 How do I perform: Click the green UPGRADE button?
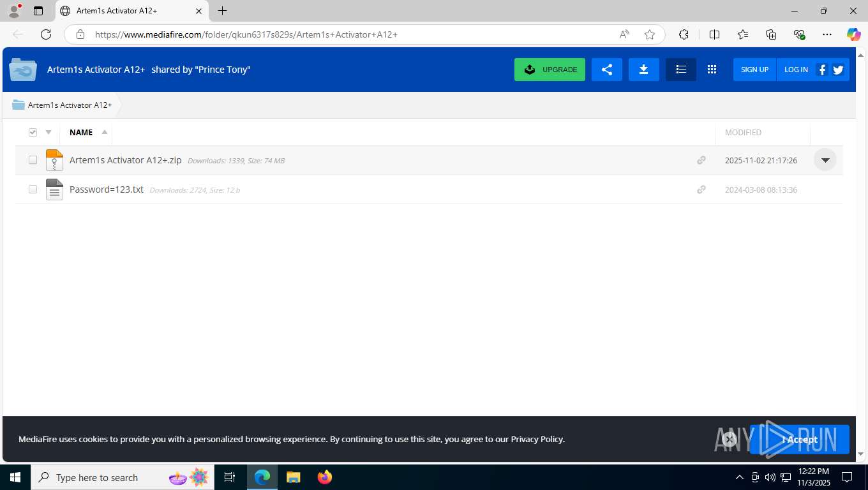[x=550, y=70]
